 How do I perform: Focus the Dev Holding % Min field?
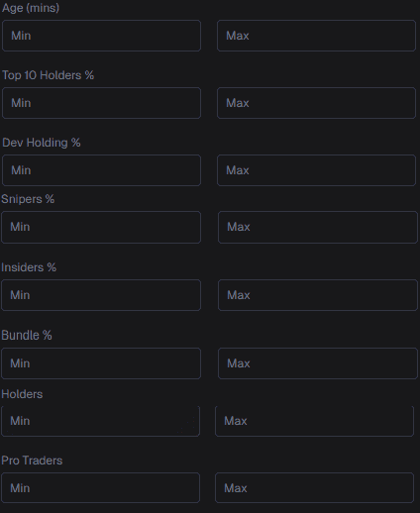click(x=101, y=170)
